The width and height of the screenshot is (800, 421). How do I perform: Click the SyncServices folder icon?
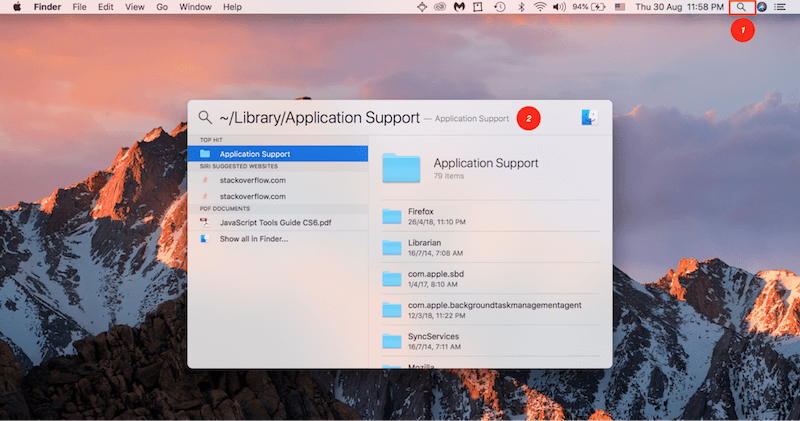click(x=392, y=341)
